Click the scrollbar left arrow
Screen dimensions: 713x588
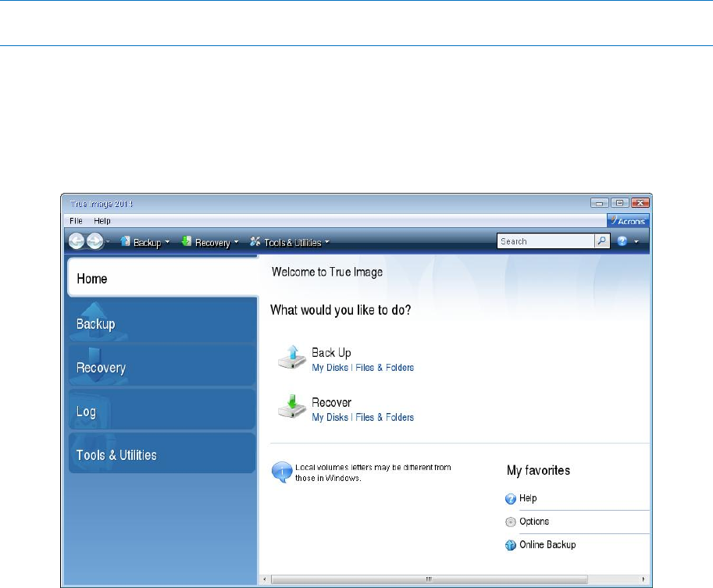265,579
